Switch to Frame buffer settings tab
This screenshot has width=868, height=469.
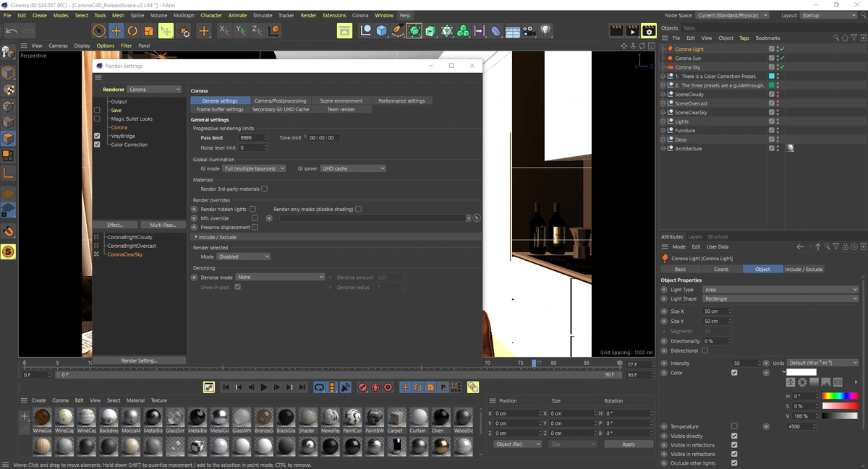pyautogui.click(x=220, y=109)
